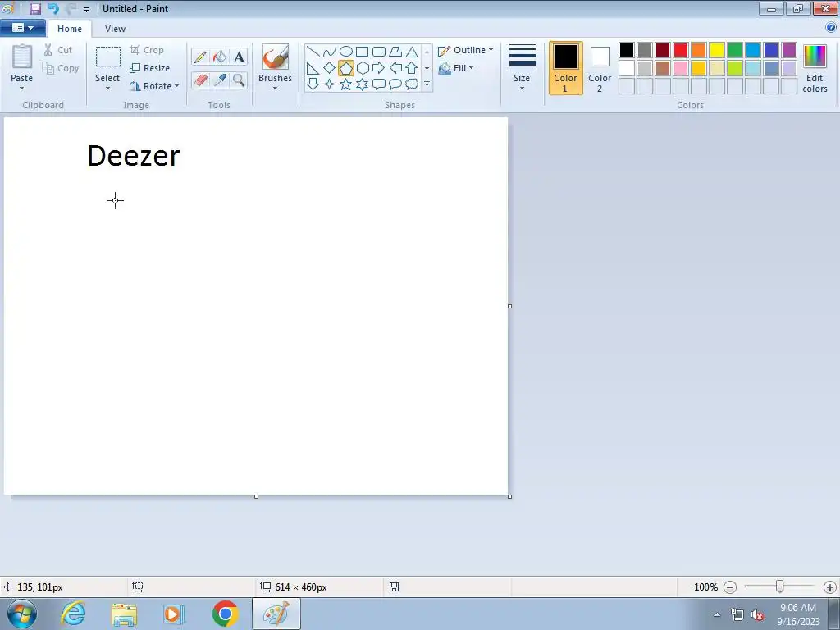Choose the Up arrow shape

point(412,68)
